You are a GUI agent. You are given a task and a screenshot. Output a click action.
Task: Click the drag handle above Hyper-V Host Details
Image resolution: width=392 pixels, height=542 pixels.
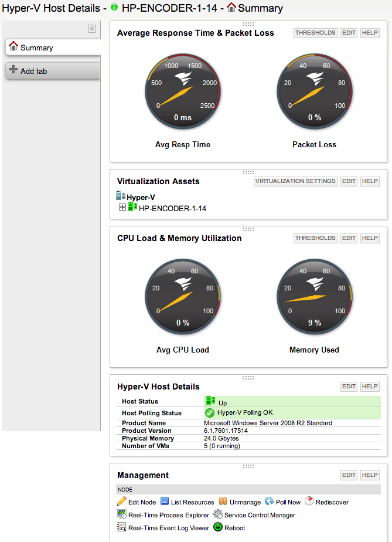(x=248, y=378)
